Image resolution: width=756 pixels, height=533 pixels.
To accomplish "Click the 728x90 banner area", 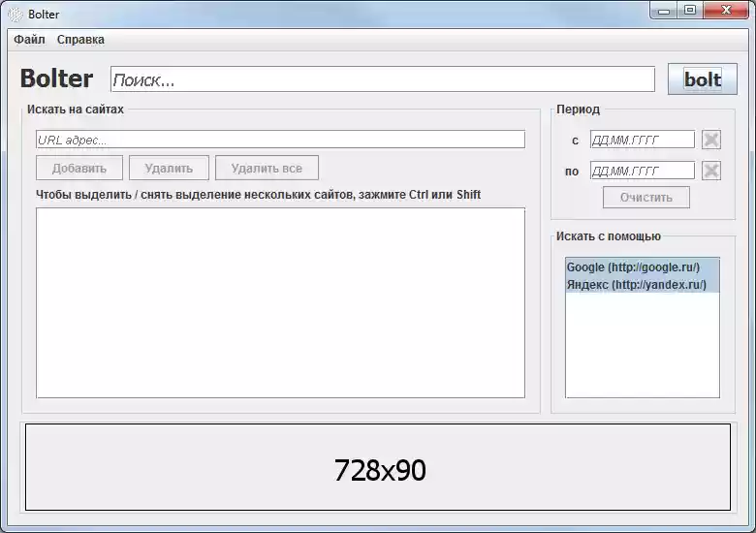I will click(x=378, y=467).
